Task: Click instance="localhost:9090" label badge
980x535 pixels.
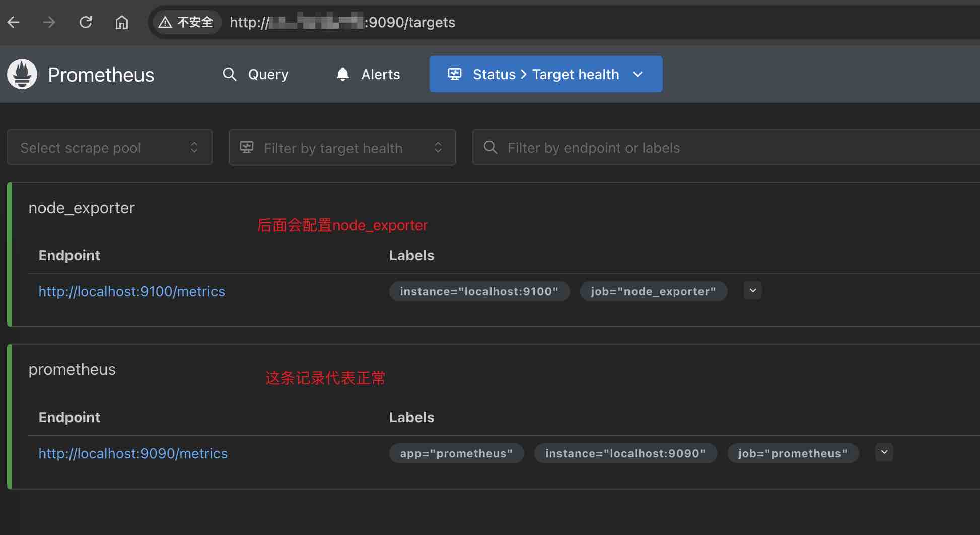Action: (x=625, y=453)
